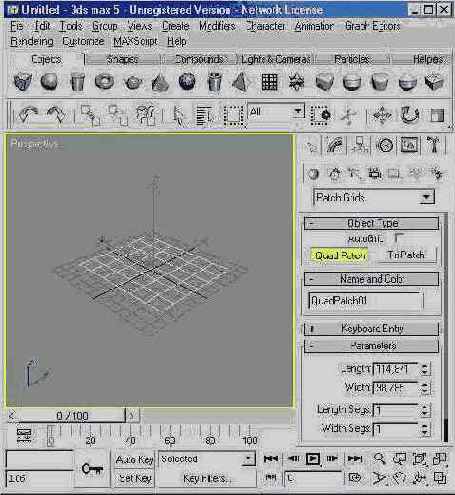Open the MAXScript menu
This screenshot has width=455, height=495.
point(135,41)
